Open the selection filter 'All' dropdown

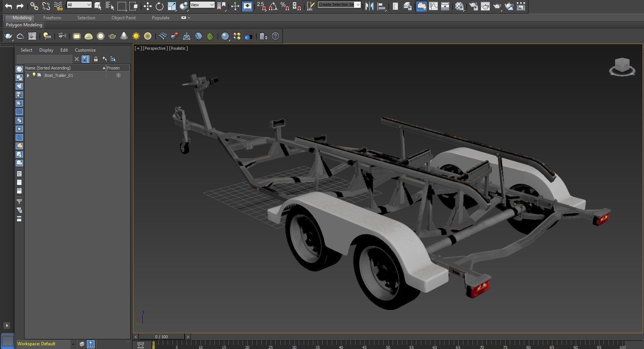[x=79, y=5]
